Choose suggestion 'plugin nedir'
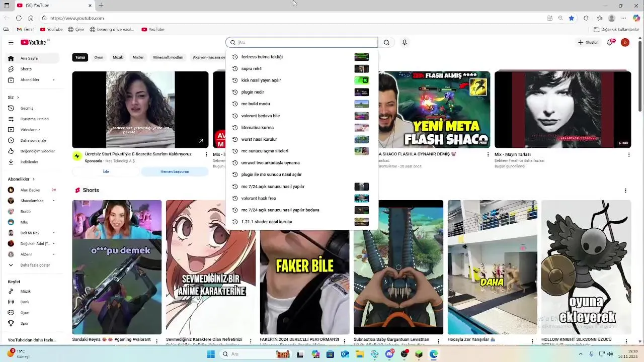 click(302, 92)
